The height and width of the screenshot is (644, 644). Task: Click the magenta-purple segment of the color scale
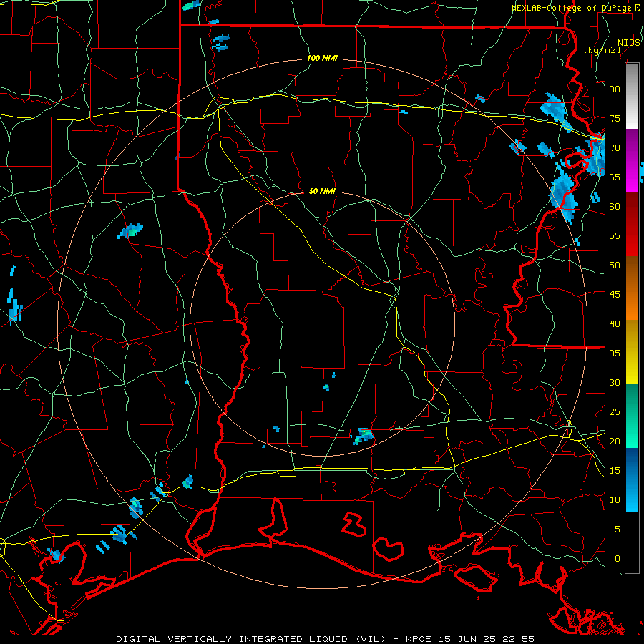632,160
